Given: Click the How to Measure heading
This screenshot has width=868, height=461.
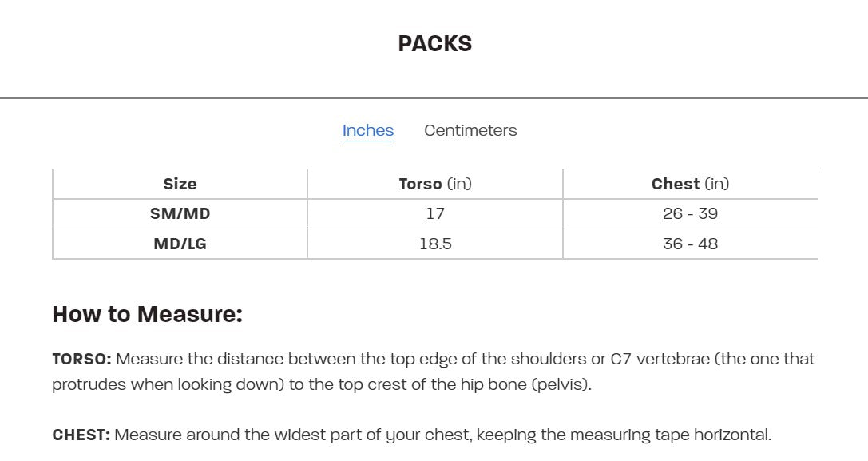Looking at the screenshot, I should coord(147,314).
